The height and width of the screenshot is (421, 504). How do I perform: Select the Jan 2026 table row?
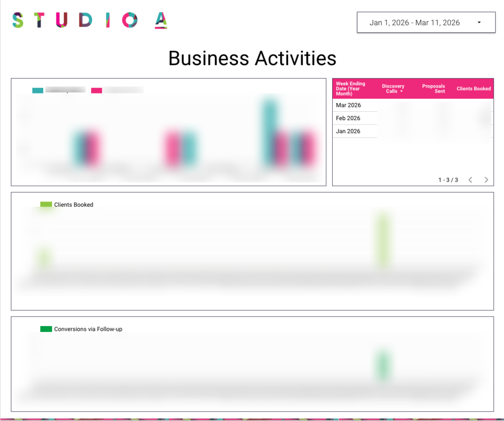click(x=348, y=131)
